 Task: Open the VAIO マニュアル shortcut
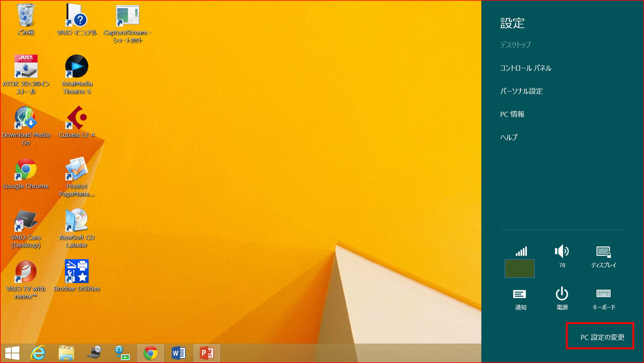(77, 19)
